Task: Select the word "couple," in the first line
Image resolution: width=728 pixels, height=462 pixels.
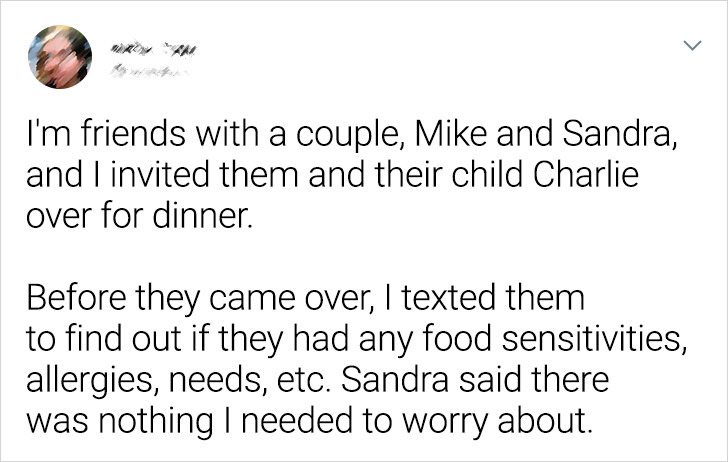Action: click(x=351, y=135)
